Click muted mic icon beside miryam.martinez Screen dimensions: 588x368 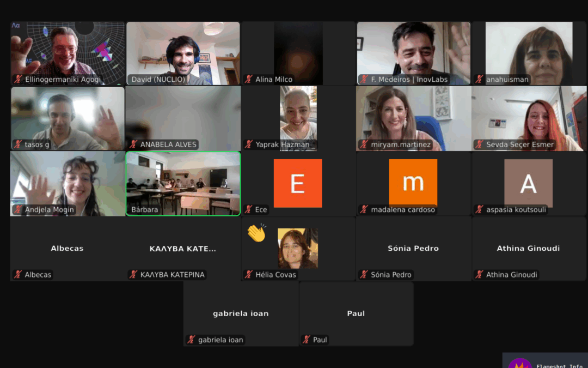364,144
